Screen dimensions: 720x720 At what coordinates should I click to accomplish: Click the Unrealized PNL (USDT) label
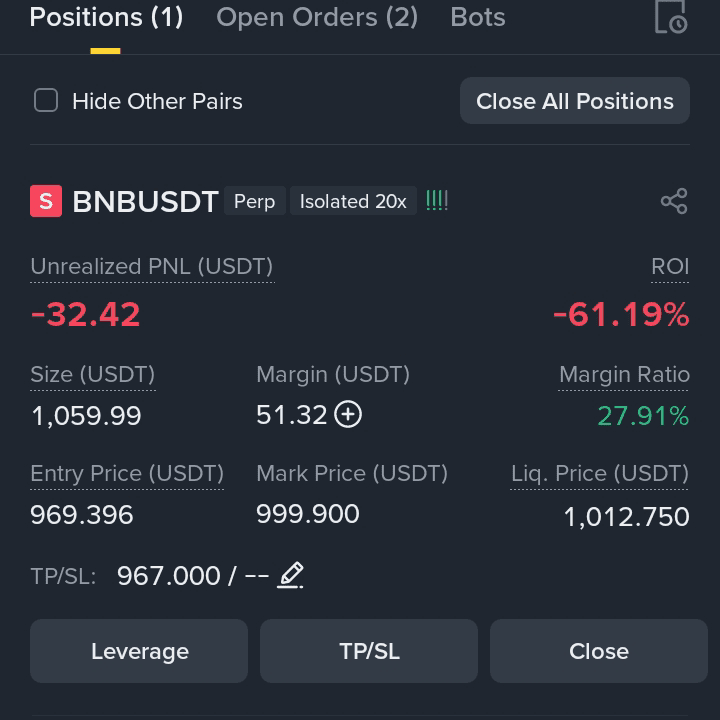click(x=152, y=267)
